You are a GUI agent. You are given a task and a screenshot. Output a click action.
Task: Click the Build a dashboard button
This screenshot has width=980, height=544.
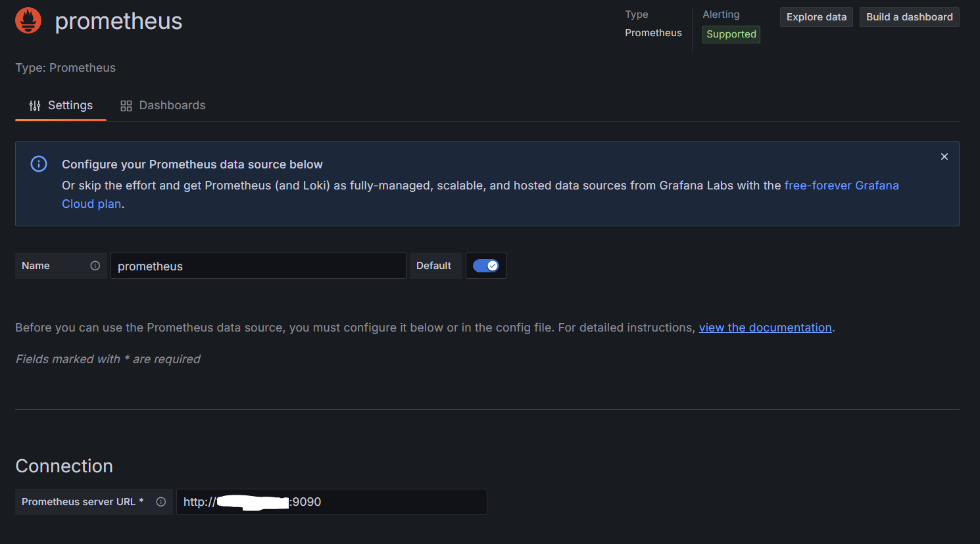coord(910,17)
